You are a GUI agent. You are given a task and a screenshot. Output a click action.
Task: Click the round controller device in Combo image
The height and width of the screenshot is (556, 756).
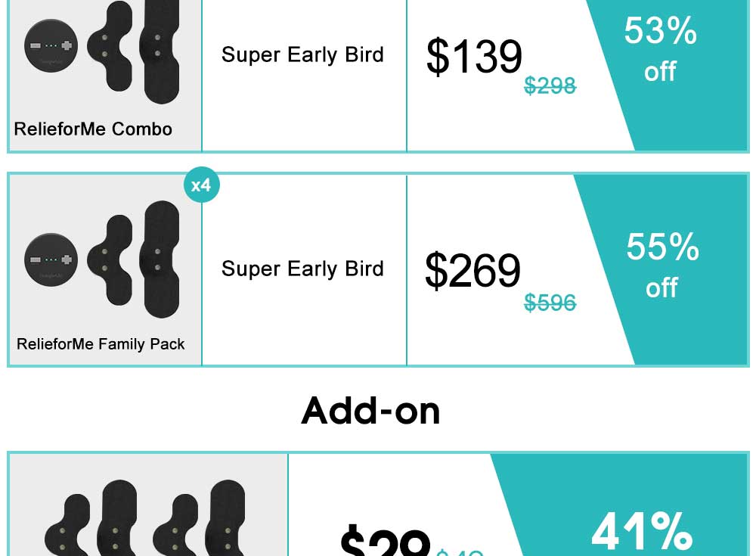click(51, 45)
